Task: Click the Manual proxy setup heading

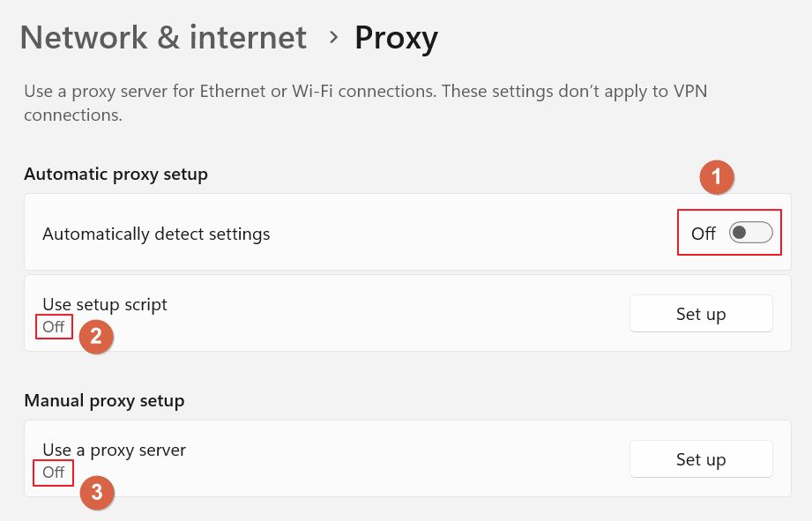Action: 104,401
